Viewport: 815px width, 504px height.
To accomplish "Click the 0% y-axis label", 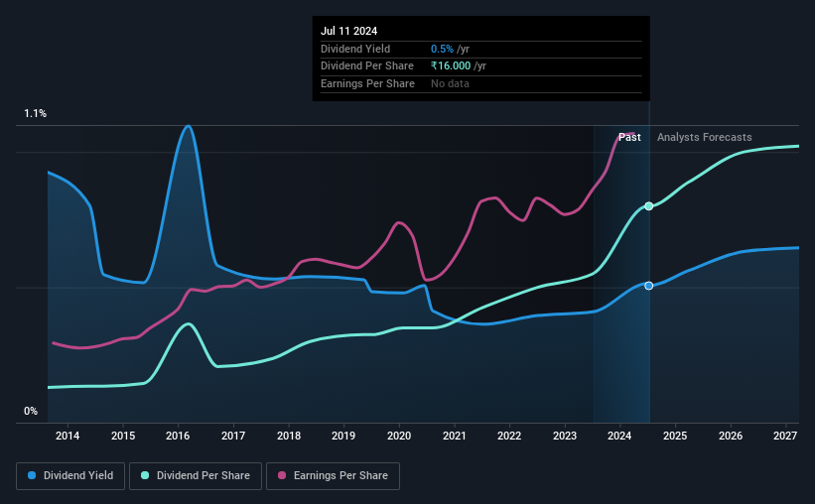I will 31,411.
